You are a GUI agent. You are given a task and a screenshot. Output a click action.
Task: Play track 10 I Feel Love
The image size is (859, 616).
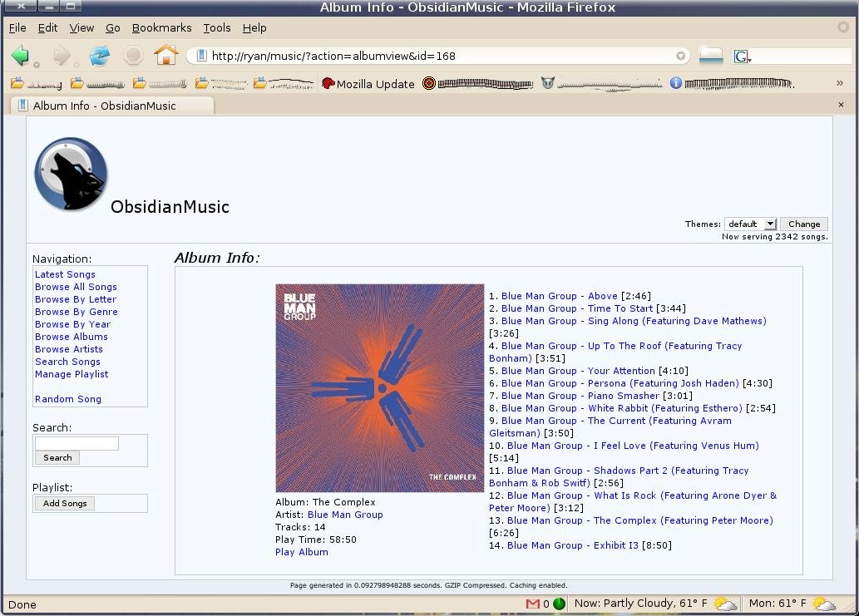click(x=633, y=446)
